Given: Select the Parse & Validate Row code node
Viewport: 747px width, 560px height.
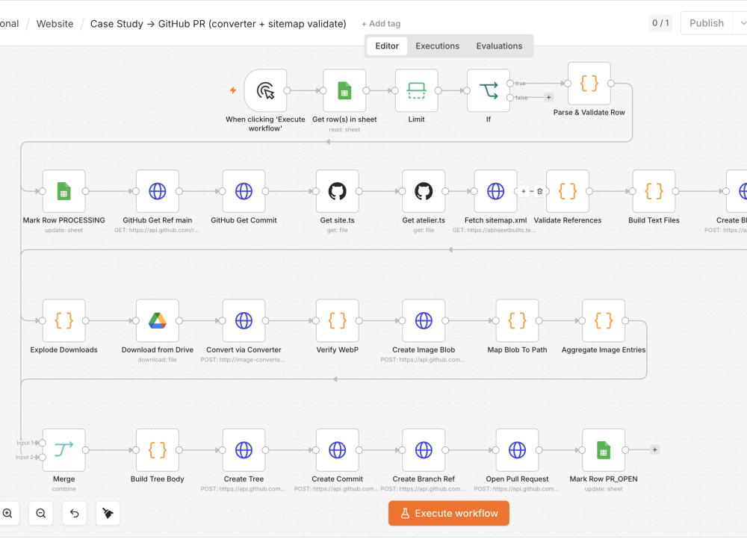Looking at the screenshot, I should tap(589, 84).
